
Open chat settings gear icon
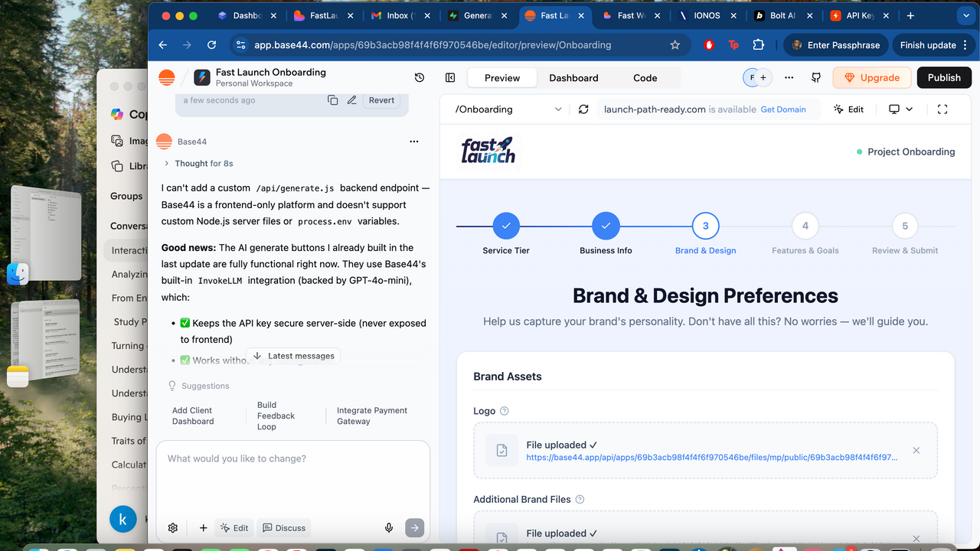173,527
